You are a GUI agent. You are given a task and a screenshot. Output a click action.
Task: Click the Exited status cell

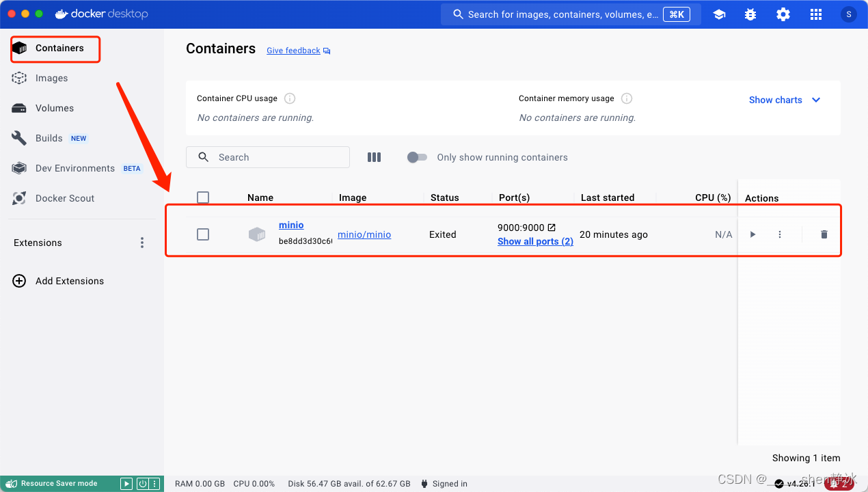(x=442, y=234)
